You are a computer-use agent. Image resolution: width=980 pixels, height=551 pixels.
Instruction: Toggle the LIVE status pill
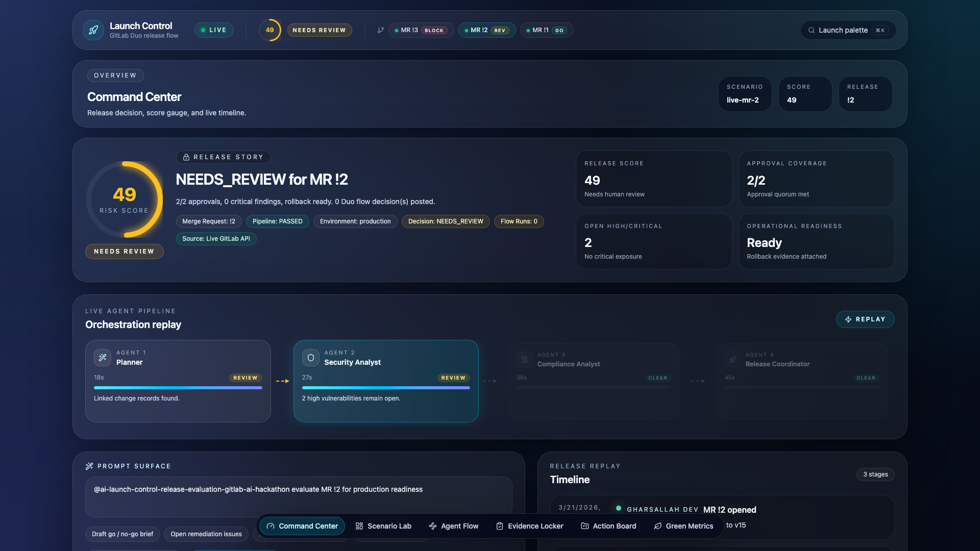point(214,30)
